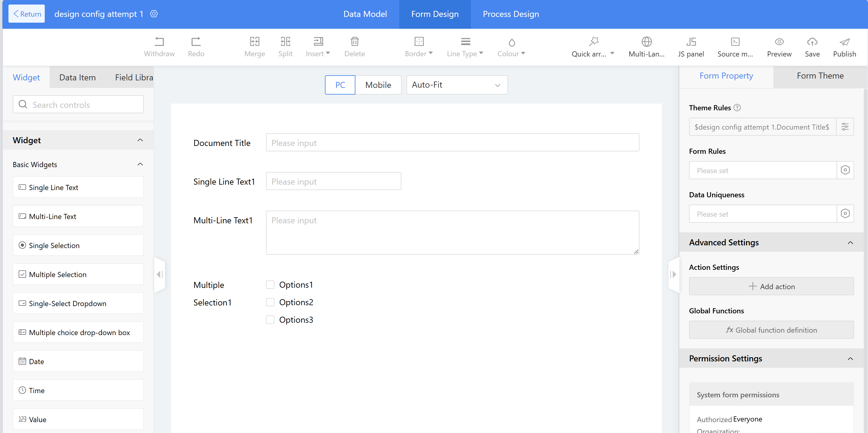This screenshot has width=868, height=433.
Task: Switch to the Process Design tab
Action: tap(510, 14)
